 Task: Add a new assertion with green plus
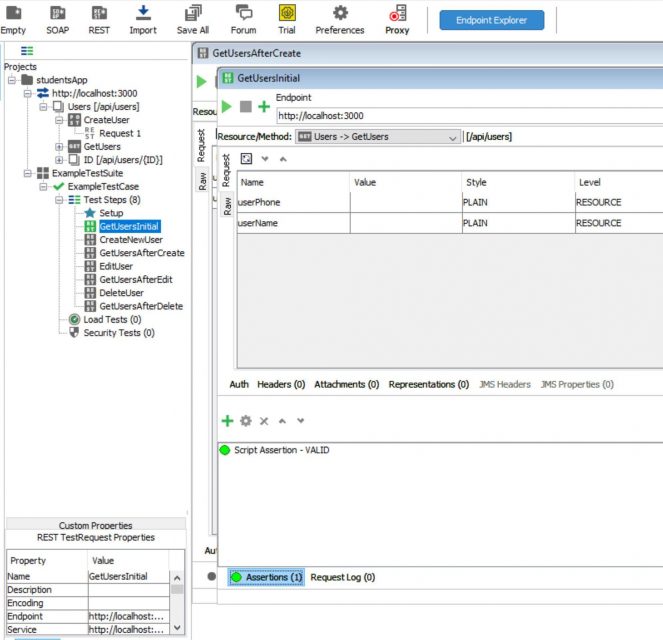pyautogui.click(x=227, y=421)
